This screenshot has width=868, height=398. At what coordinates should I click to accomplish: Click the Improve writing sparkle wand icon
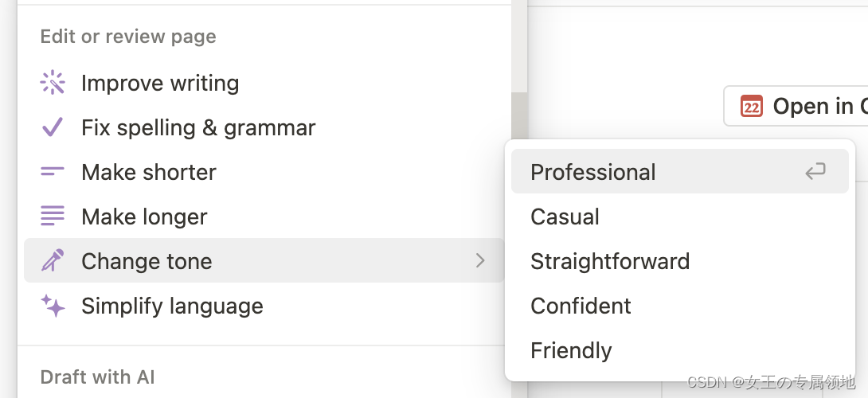click(x=53, y=83)
